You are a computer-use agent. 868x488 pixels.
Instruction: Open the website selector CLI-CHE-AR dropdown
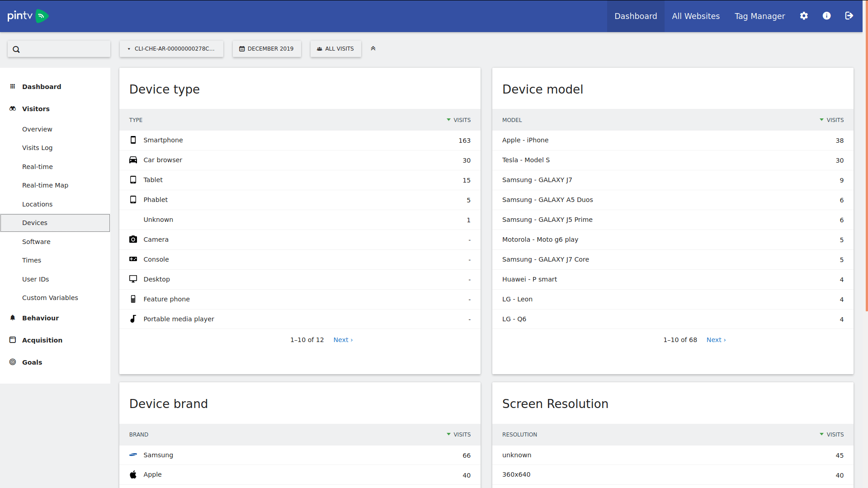tap(171, 49)
